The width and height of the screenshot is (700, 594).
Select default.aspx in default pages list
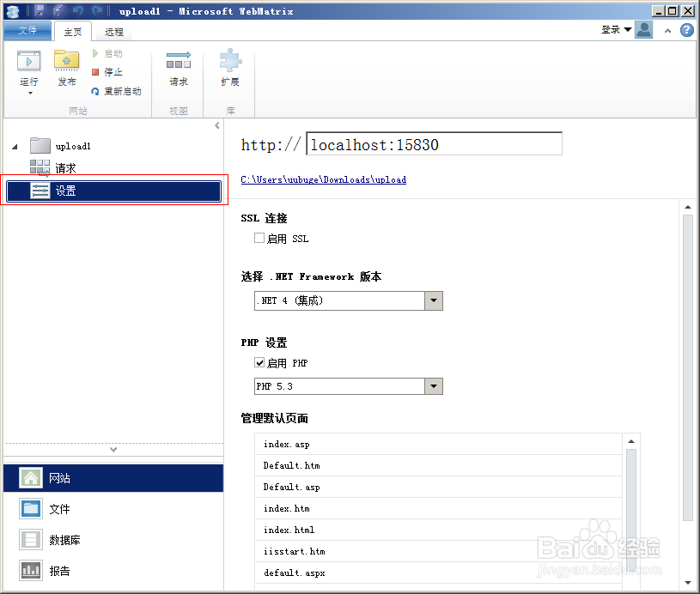(438, 573)
